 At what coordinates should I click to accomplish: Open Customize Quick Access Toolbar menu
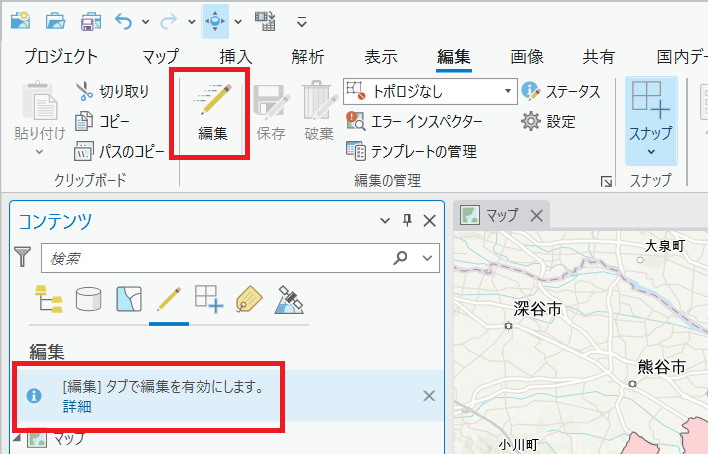click(302, 22)
